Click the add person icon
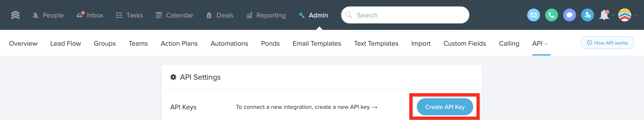 pos(588,15)
